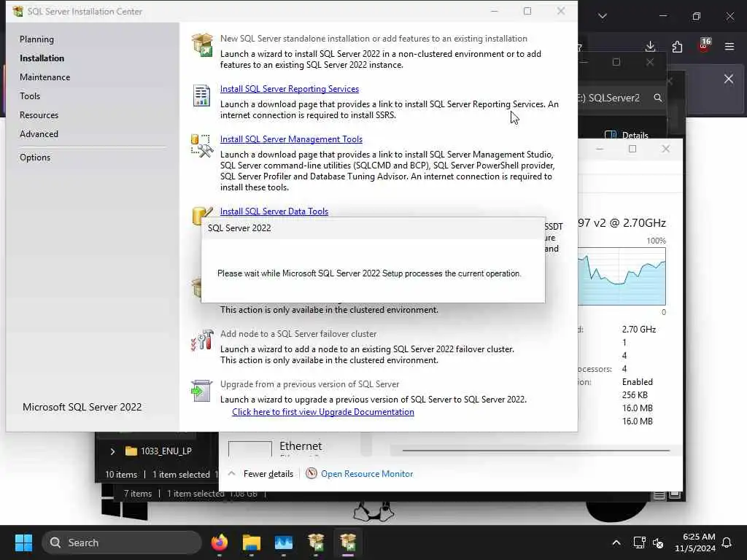Open Task Manager from the taskbar
This screenshot has width=747, height=560.
click(284, 542)
